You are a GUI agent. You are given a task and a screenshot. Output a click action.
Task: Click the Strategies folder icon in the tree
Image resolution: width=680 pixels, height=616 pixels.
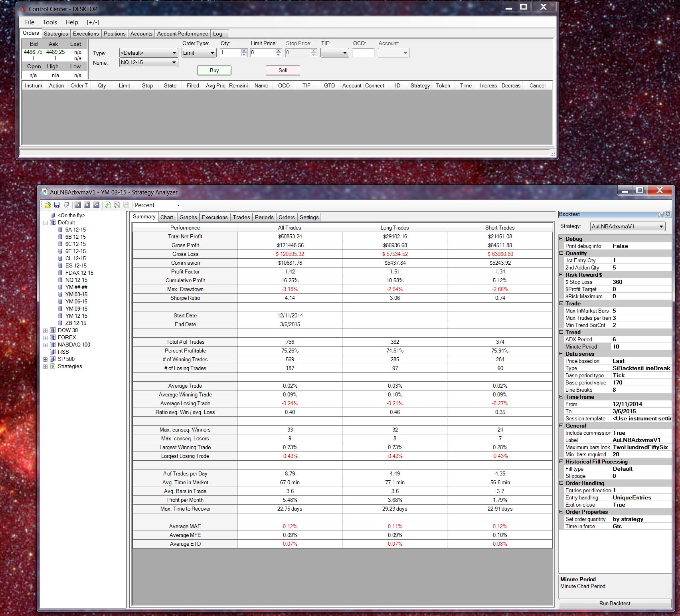click(x=52, y=366)
